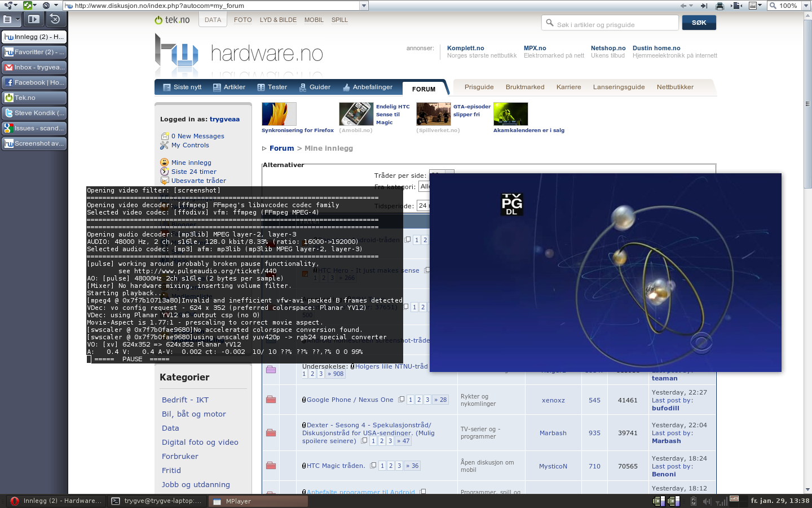Click the fit to width icon

pos(736,6)
